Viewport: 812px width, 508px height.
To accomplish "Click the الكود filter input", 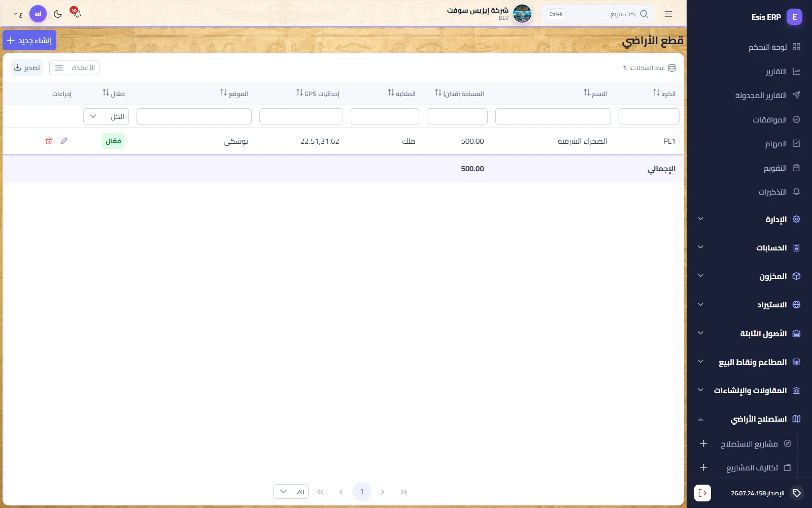I will pyautogui.click(x=649, y=116).
